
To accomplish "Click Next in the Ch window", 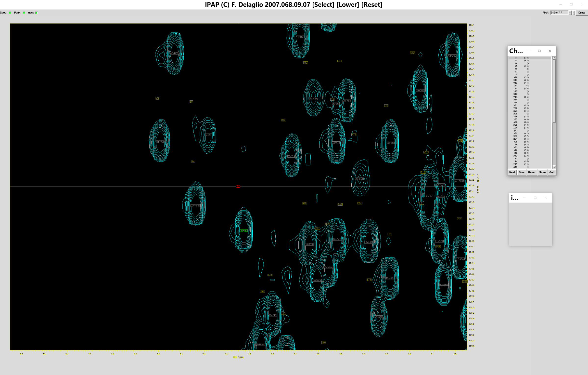I will click(x=512, y=172).
